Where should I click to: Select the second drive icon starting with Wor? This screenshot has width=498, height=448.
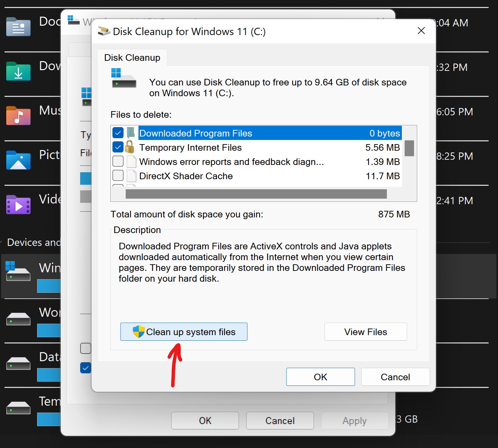[x=18, y=319]
